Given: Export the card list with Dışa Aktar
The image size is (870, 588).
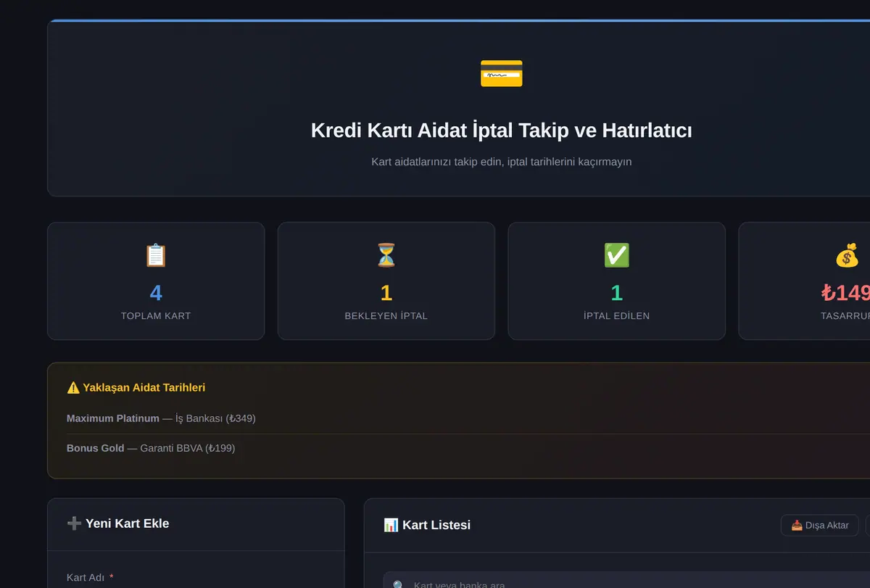Looking at the screenshot, I should 820,526.
